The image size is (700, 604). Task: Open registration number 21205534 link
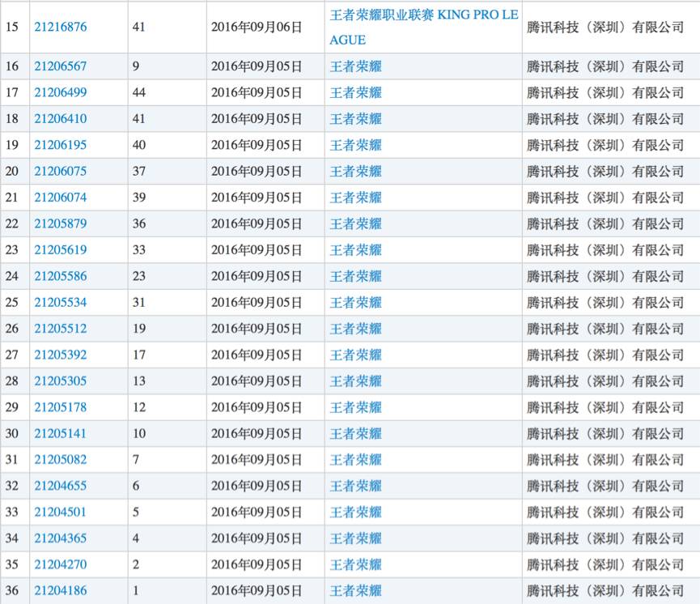(60, 302)
